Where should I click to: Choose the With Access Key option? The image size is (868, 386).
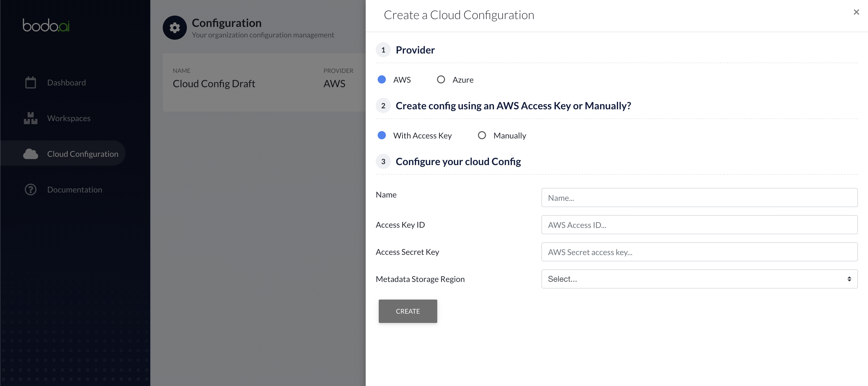[x=382, y=135]
